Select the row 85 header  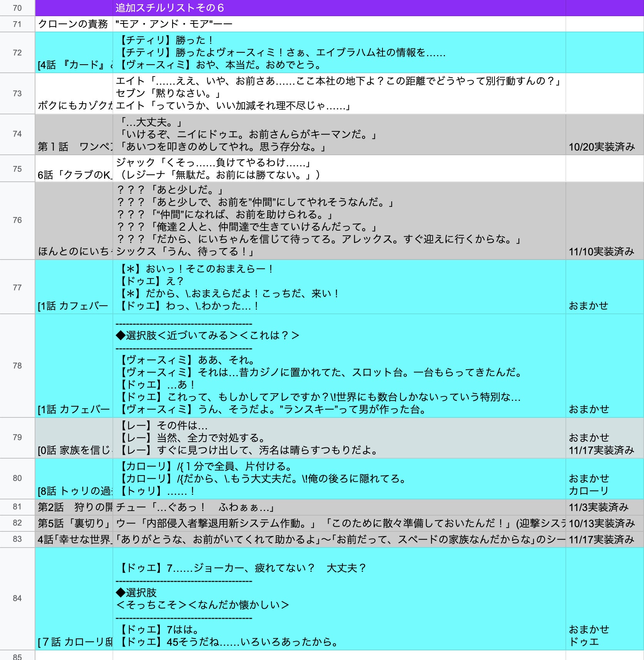(17, 656)
